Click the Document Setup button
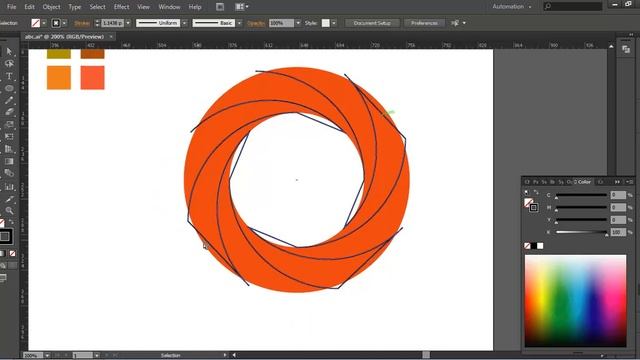Viewport: 640px width, 360px height. coord(372,23)
